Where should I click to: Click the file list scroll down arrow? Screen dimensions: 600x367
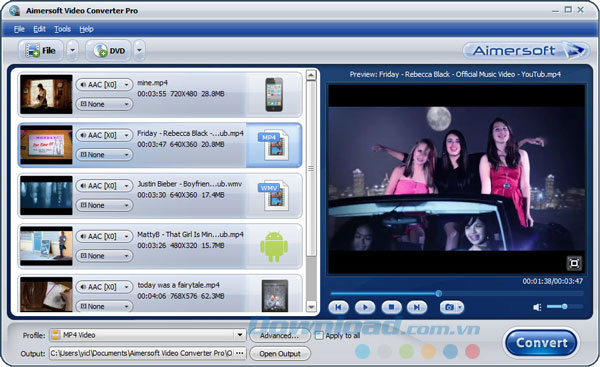(311, 307)
